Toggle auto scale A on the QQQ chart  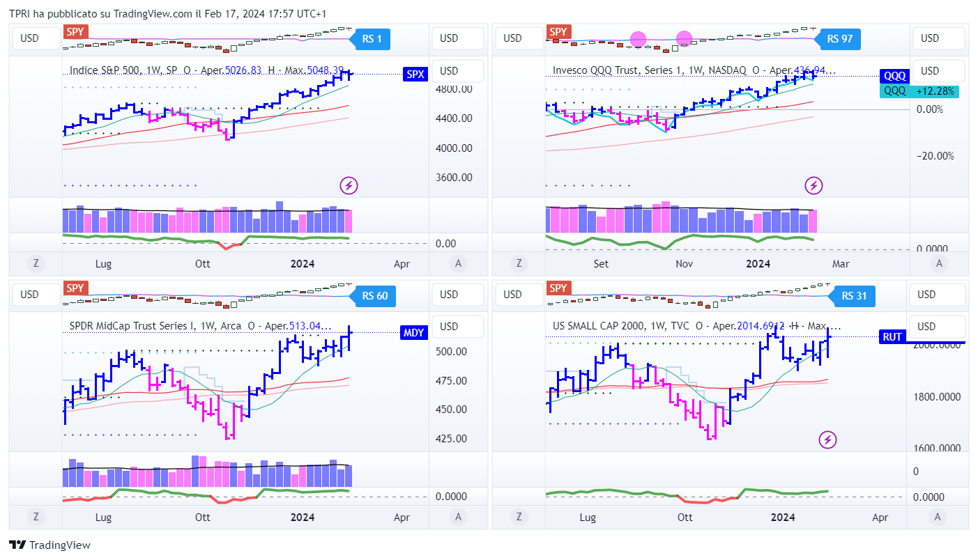940,263
